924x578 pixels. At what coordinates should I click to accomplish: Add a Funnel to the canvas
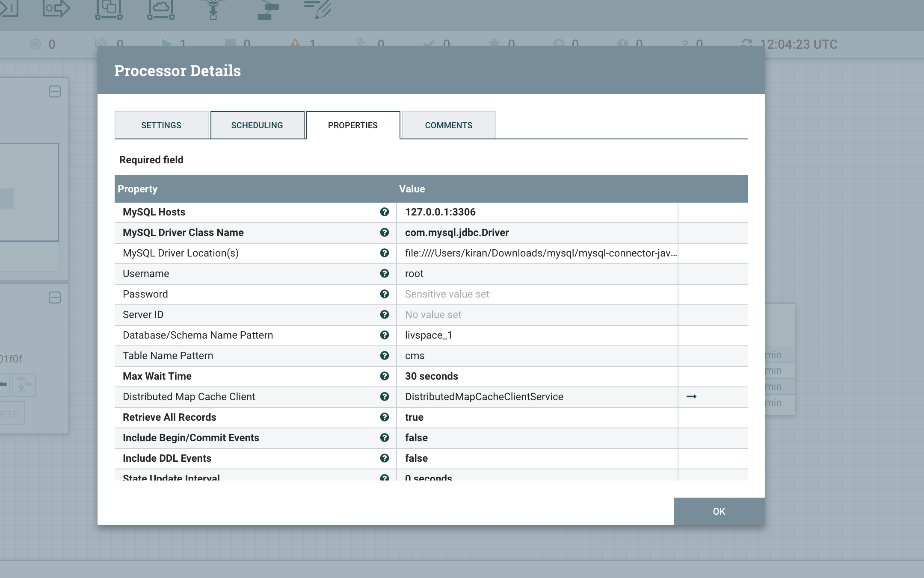(213, 9)
